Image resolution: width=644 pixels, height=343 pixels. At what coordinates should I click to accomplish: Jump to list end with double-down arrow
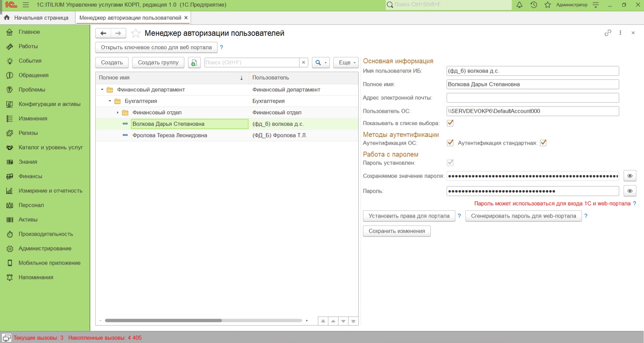[x=353, y=321]
